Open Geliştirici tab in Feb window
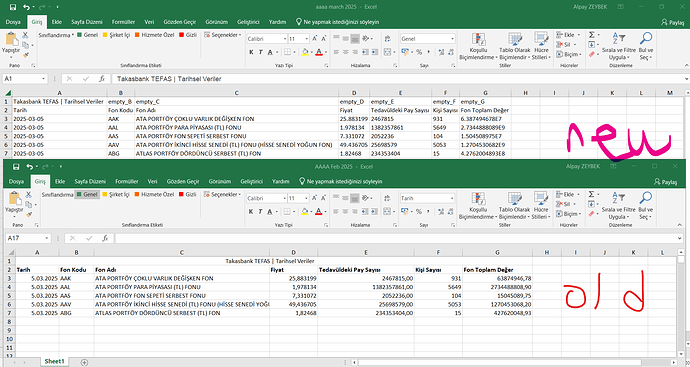Viewport: 690px width, 367px height. [x=251, y=181]
